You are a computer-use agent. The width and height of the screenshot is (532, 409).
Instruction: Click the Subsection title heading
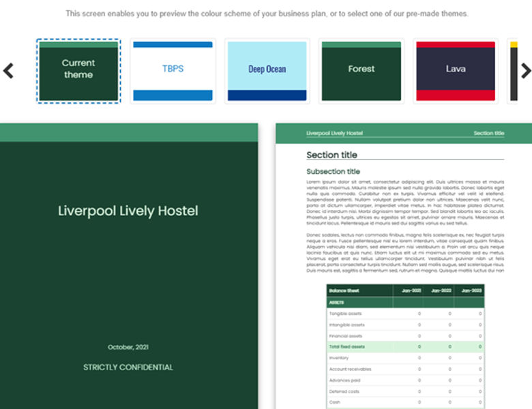click(x=333, y=172)
